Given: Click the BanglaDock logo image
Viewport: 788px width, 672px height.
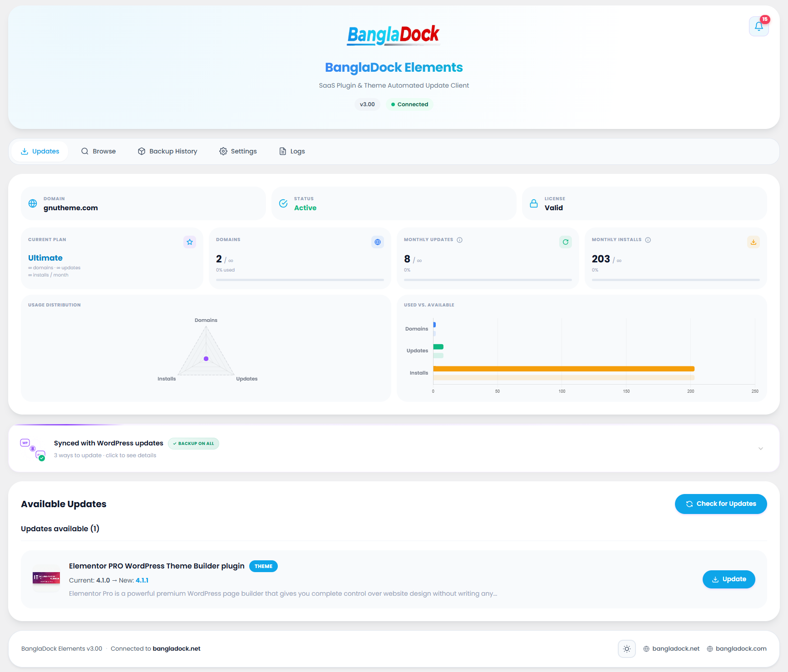Looking at the screenshot, I should pos(394,35).
